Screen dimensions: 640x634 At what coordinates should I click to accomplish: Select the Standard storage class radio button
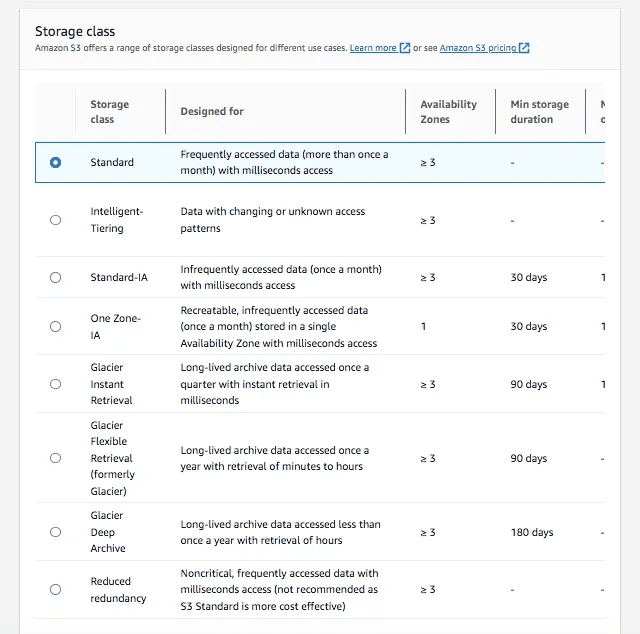pyautogui.click(x=56, y=162)
